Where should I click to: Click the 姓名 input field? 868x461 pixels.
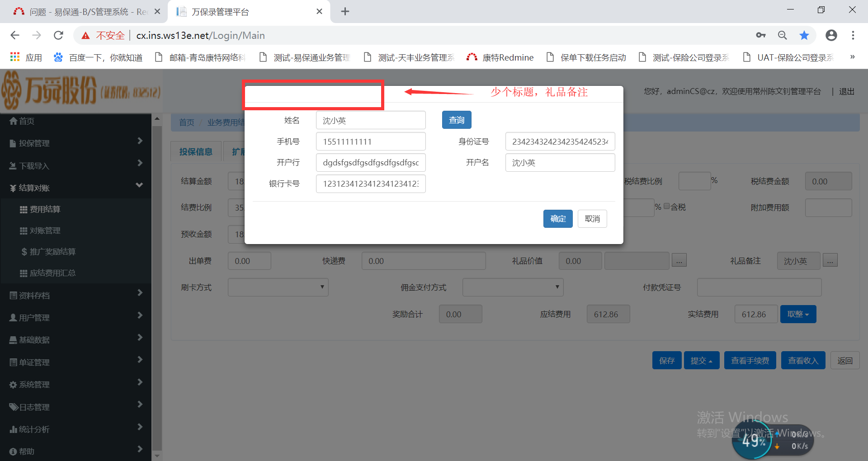[371, 120]
